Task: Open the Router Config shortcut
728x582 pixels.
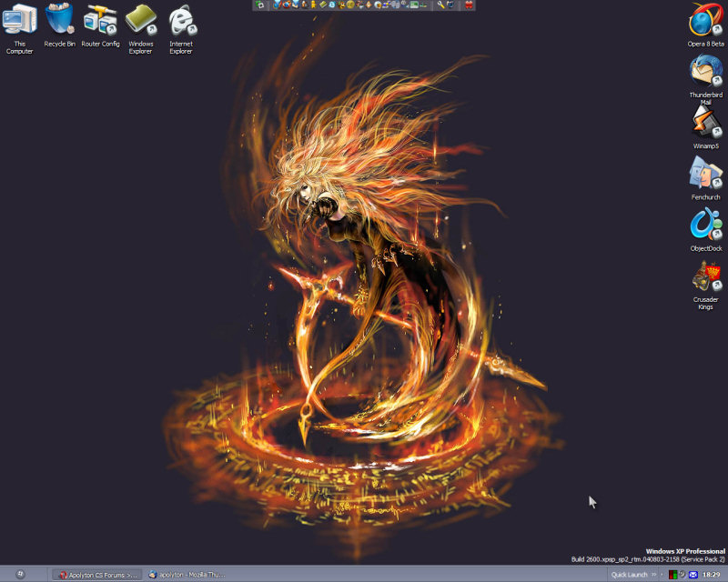Action: [100, 21]
